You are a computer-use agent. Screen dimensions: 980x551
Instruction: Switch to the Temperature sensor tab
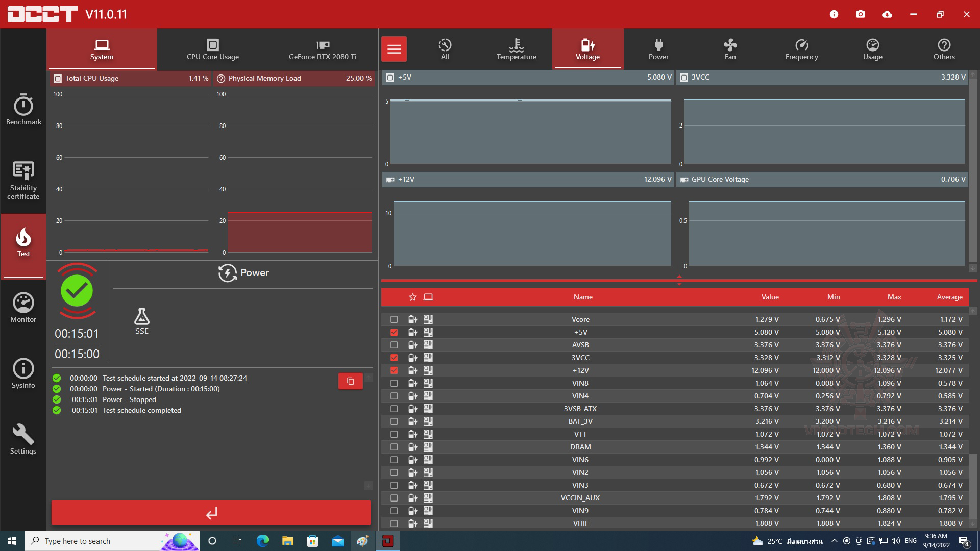[516, 49]
